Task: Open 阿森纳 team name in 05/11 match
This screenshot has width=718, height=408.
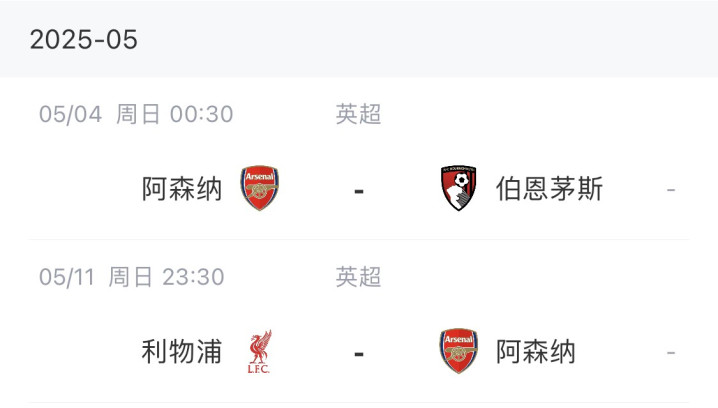Action: click(536, 352)
